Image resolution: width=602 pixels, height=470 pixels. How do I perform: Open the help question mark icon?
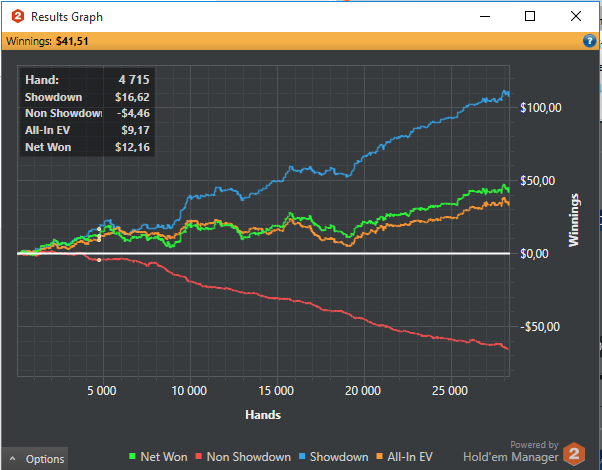pyautogui.click(x=589, y=41)
